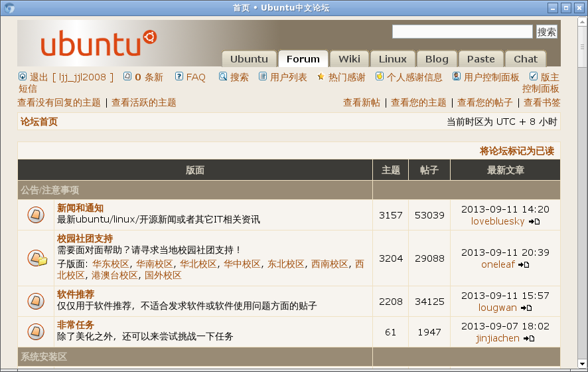Open the 系统安装区 category

[44, 356]
